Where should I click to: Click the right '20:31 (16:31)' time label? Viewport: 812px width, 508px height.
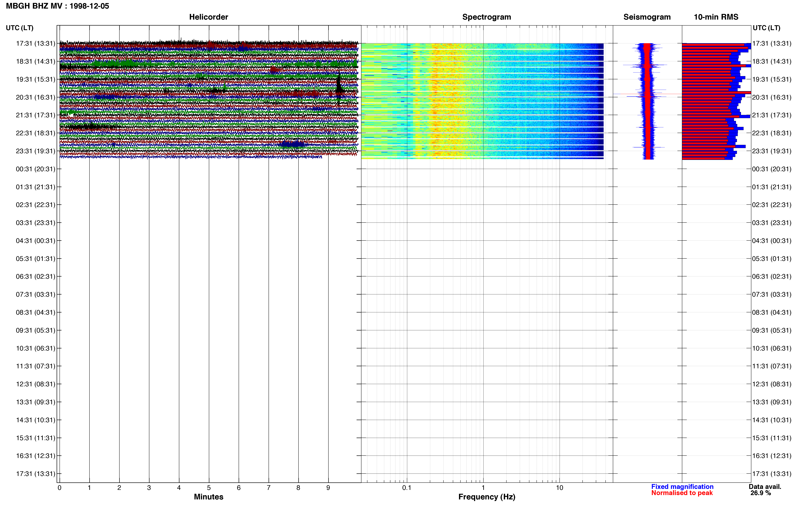772,97
